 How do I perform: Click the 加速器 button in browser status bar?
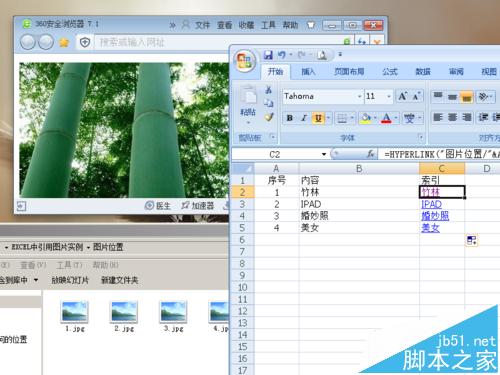point(198,206)
